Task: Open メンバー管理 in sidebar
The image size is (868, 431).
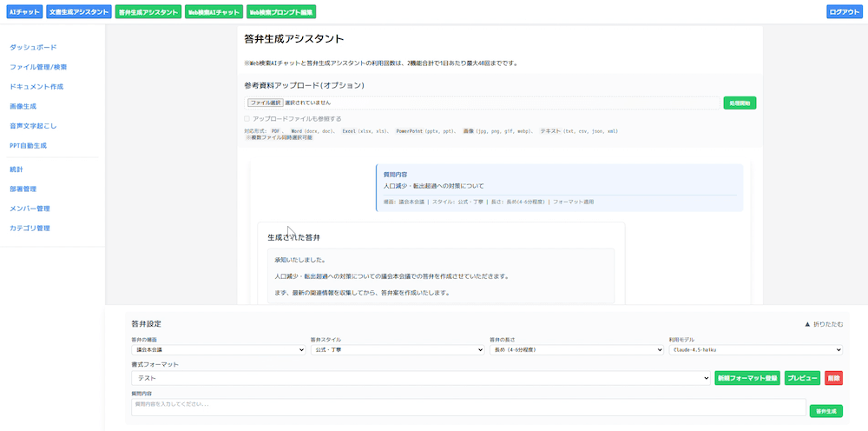Action: point(30,209)
